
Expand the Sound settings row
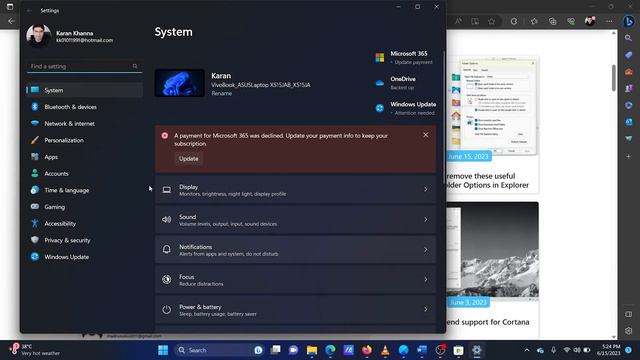(x=296, y=220)
